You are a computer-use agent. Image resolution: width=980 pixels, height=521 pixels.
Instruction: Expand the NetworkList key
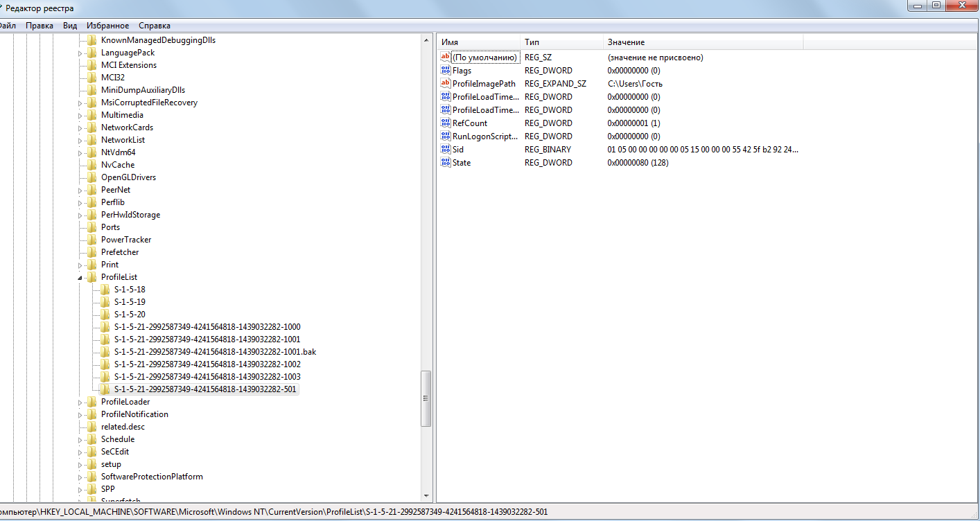pos(80,141)
